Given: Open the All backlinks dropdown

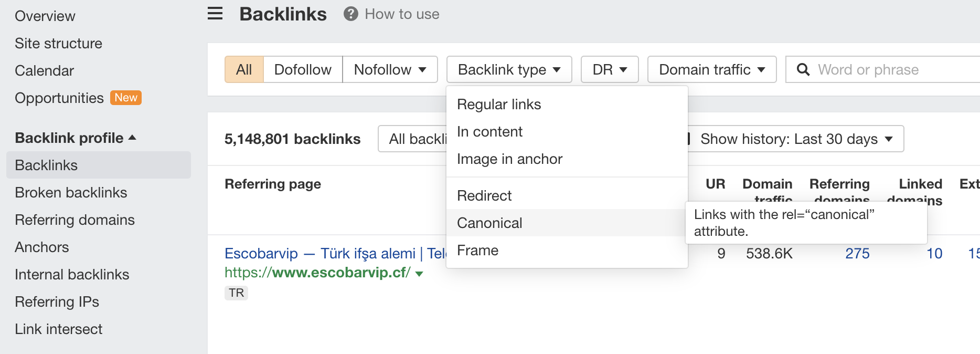Looking at the screenshot, I should click(412, 139).
